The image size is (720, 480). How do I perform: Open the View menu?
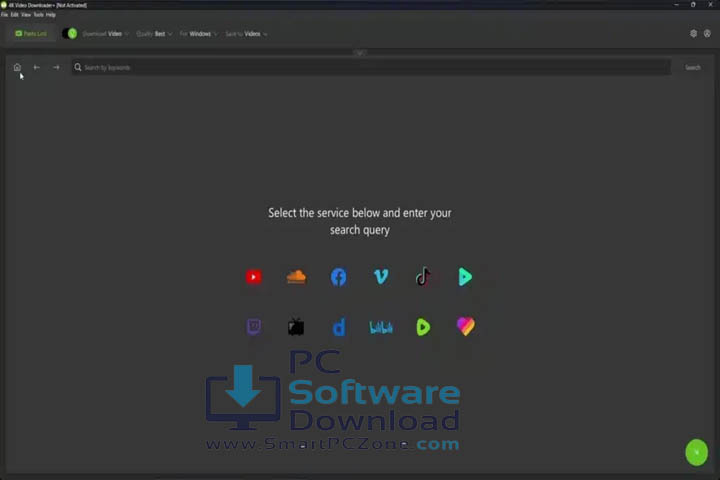[26, 15]
